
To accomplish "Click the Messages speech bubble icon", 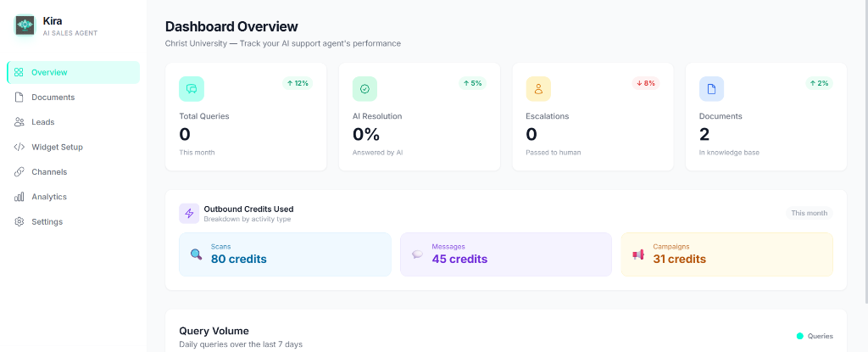I will pos(417,254).
